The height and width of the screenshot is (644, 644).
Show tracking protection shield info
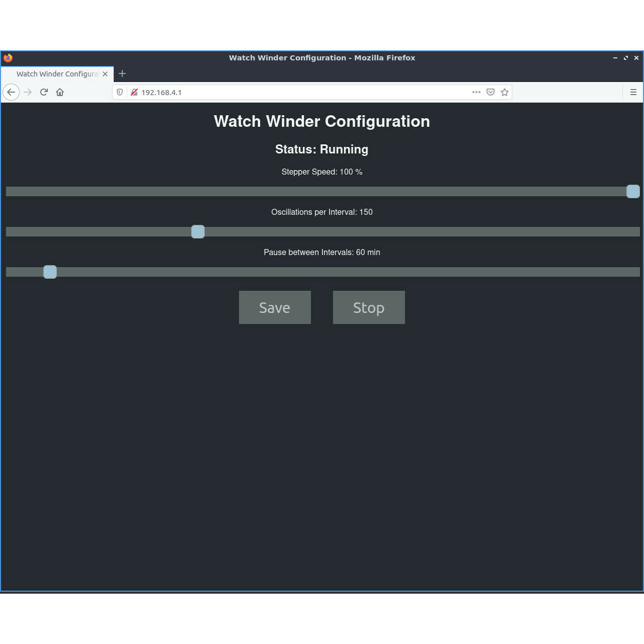[x=120, y=92]
